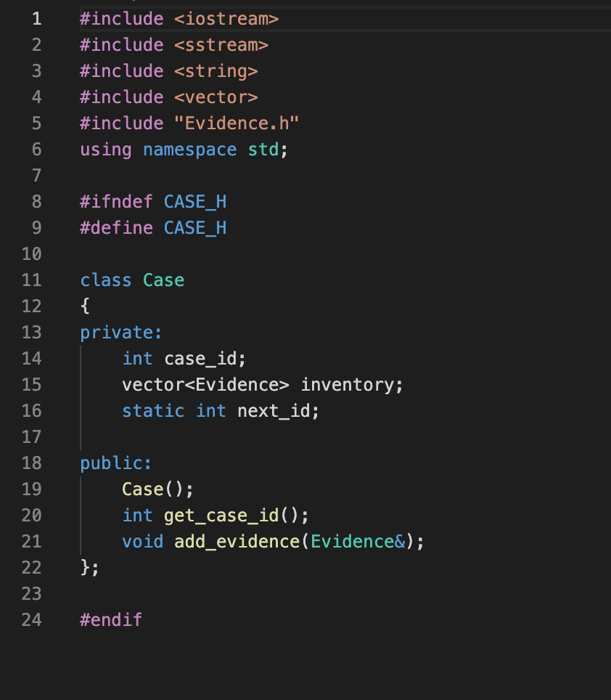The width and height of the screenshot is (611, 700).
Task: Click the iostream include on line 1
Action: coord(179,19)
